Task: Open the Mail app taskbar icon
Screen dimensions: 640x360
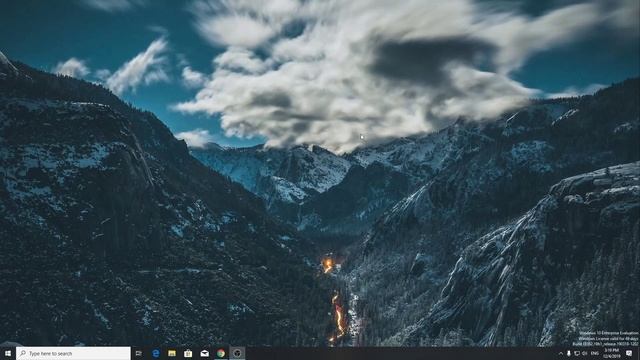Action: tap(204, 353)
